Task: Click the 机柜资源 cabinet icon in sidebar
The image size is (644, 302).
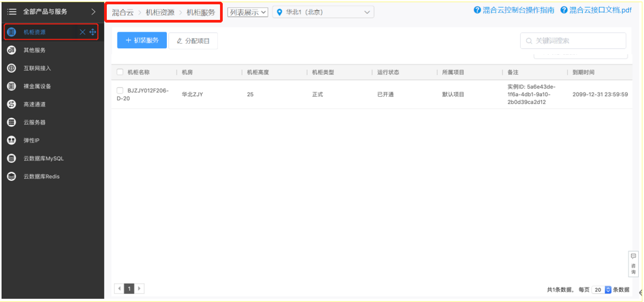Action: [x=11, y=32]
